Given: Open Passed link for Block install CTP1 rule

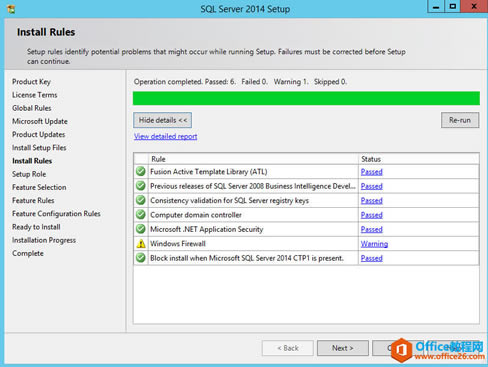Looking at the screenshot, I should [x=372, y=258].
